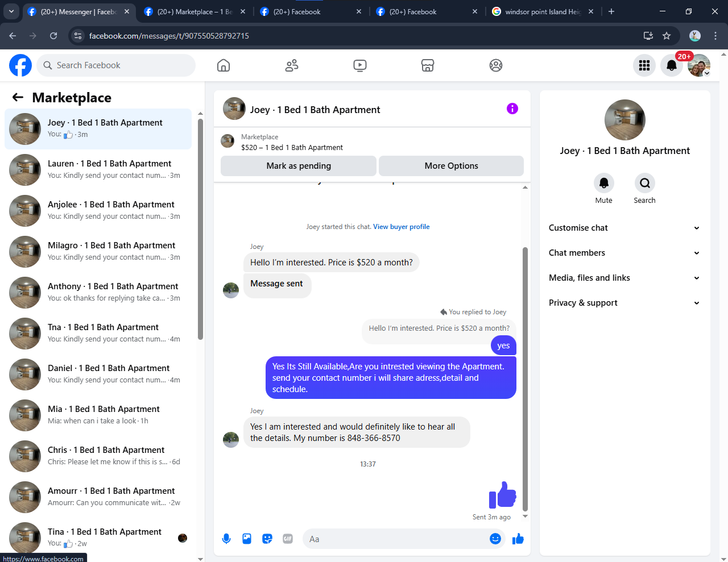Open the Facebook menu grid icon
728x562 pixels.
point(644,65)
